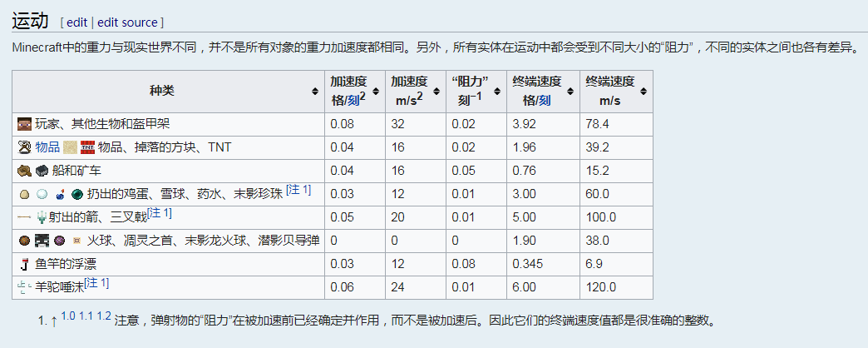
Task: Select the 3.92 cell in player row
Action: (x=543, y=124)
